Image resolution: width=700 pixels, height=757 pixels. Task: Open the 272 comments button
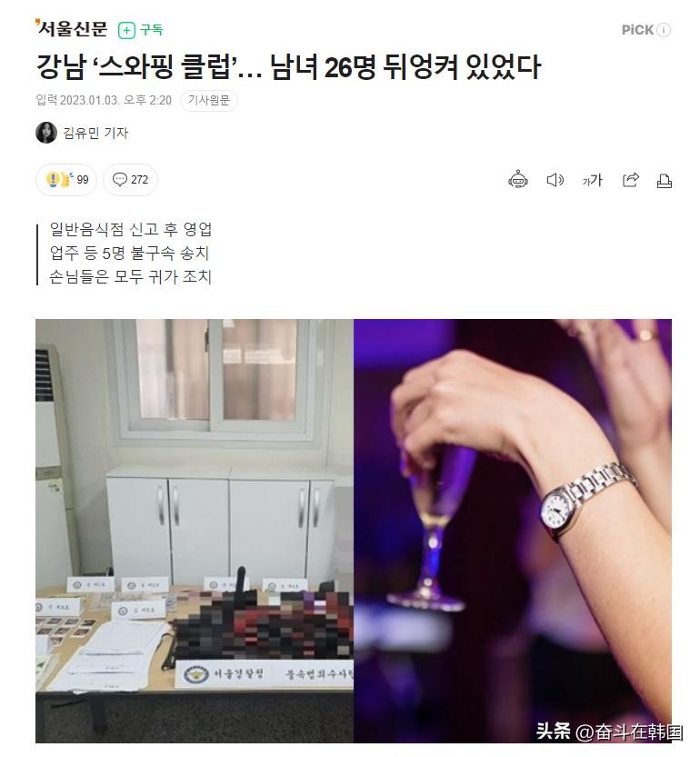click(x=130, y=180)
